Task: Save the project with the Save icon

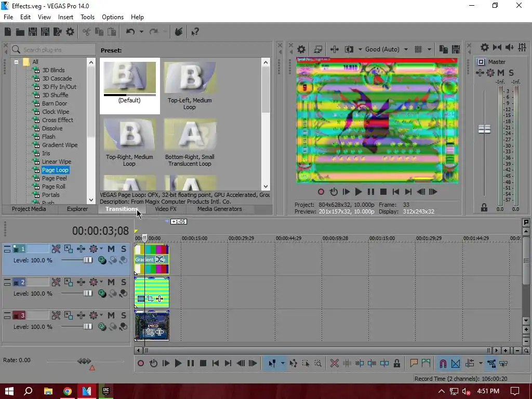Action: 33,32
